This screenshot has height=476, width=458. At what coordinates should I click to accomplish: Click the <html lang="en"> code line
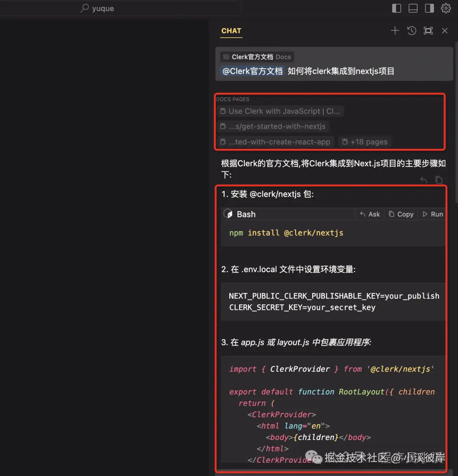point(293,426)
